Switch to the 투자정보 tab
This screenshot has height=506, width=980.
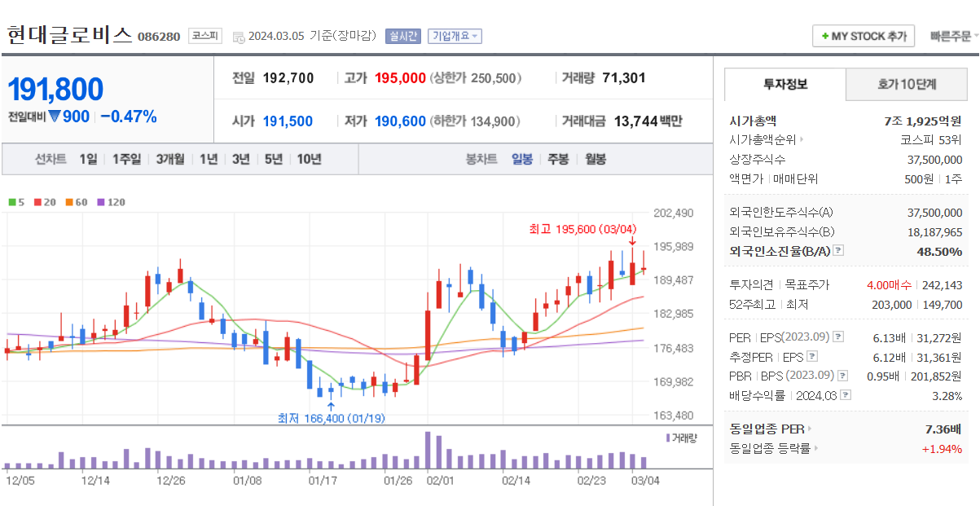785,84
